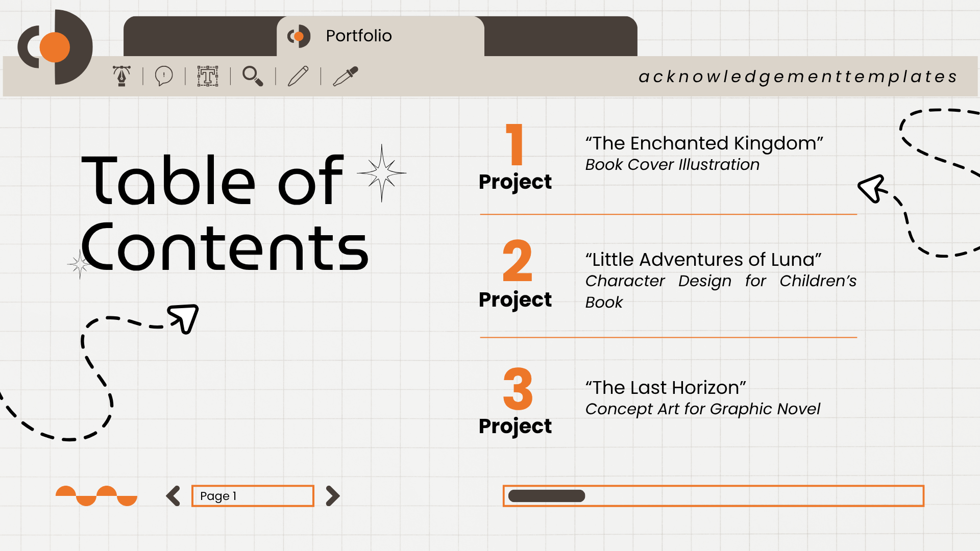
Task: Click the small logo inside the Portfolio tab
Action: pos(299,36)
